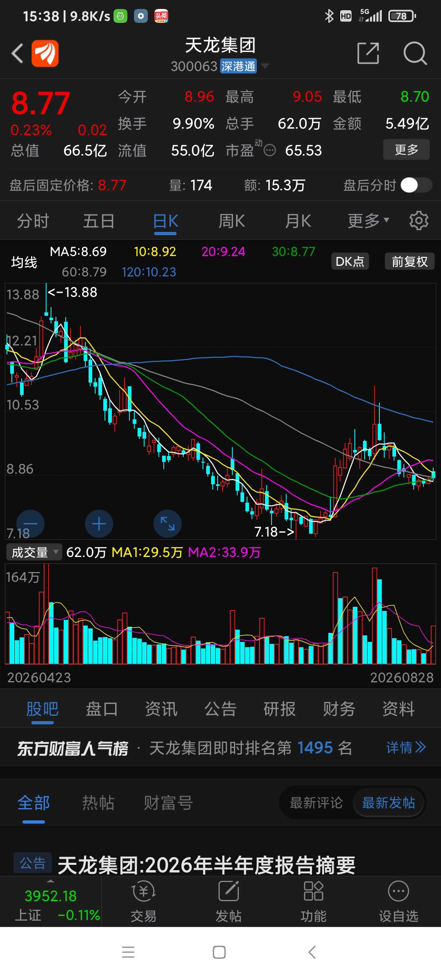Expand the stock title dropdown arrow

[265, 66]
